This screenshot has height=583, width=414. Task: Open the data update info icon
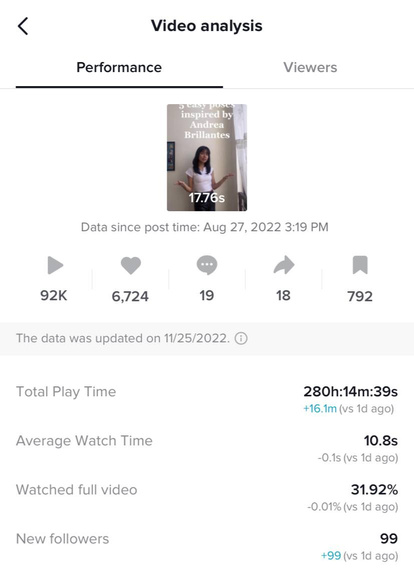[x=241, y=338]
